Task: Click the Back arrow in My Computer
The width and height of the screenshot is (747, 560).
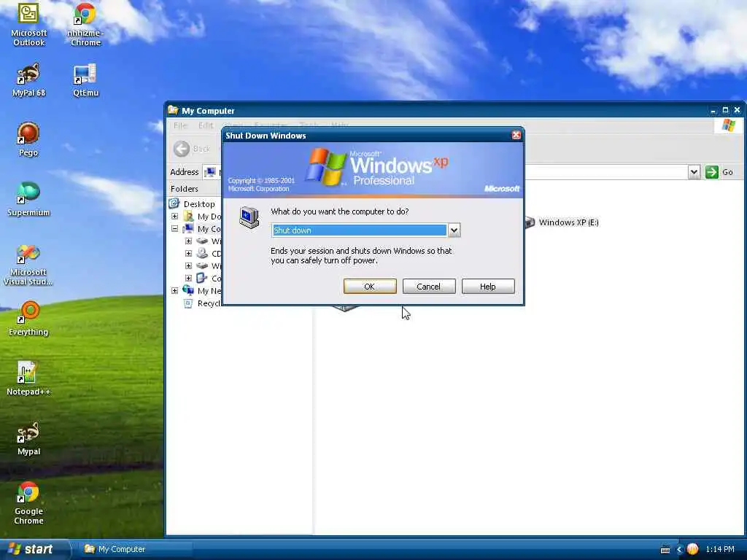Action: tap(182, 149)
